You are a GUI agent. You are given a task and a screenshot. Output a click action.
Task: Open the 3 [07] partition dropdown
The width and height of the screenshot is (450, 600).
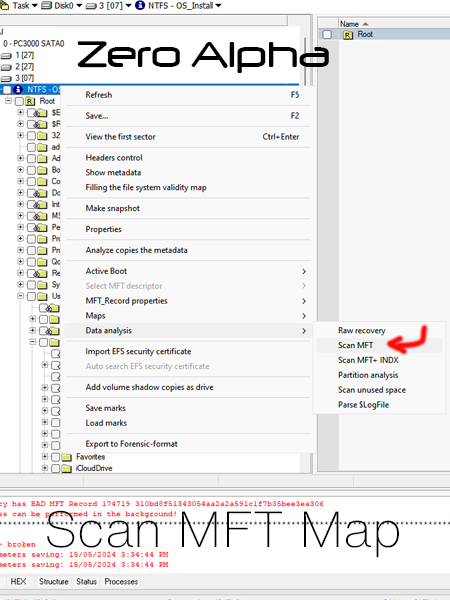129,6
